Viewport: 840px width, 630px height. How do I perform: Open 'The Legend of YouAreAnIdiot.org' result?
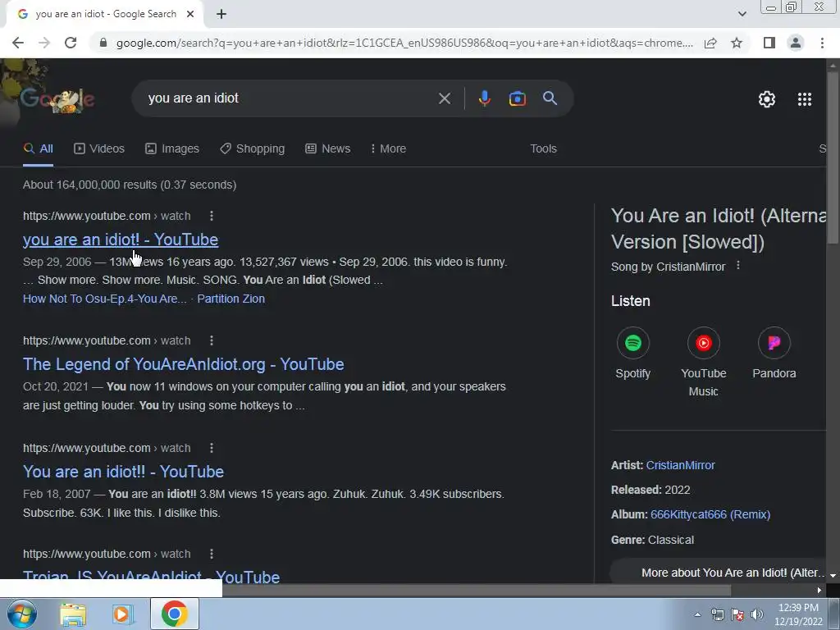pos(183,364)
